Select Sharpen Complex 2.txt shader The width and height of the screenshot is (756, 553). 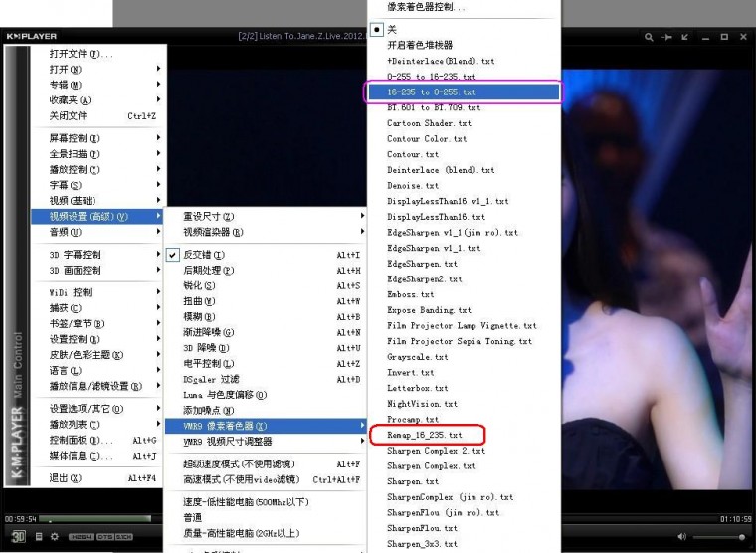click(464, 451)
